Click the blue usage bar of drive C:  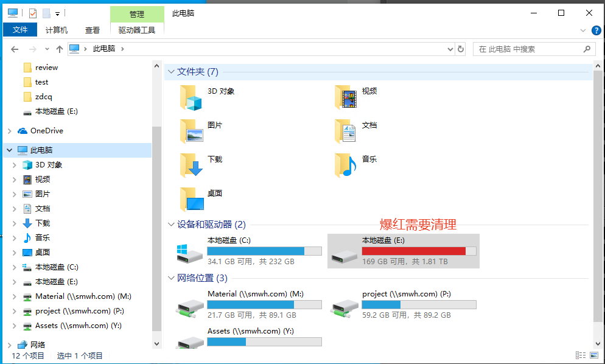tap(264, 251)
